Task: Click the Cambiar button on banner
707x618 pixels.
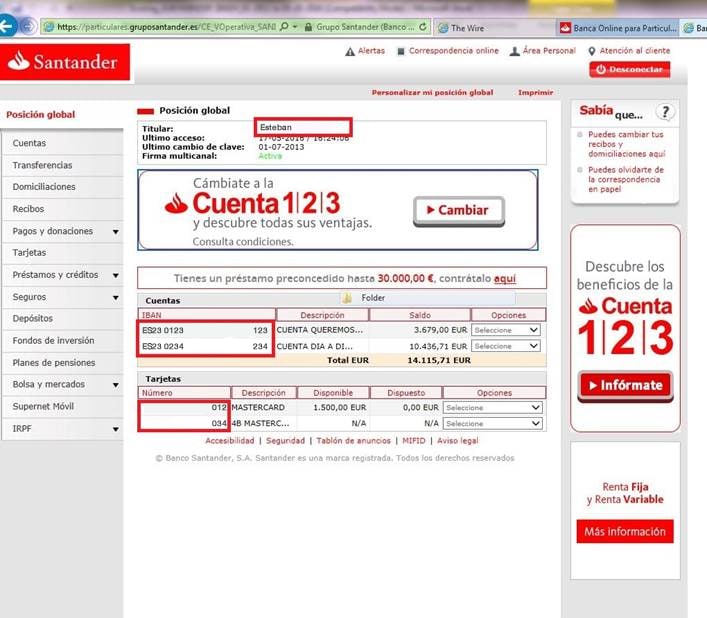Action: (458, 210)
